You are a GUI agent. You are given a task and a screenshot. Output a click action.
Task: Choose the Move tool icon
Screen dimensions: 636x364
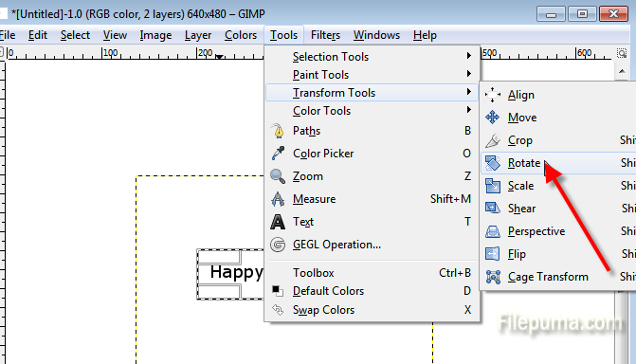click(493, 118)
